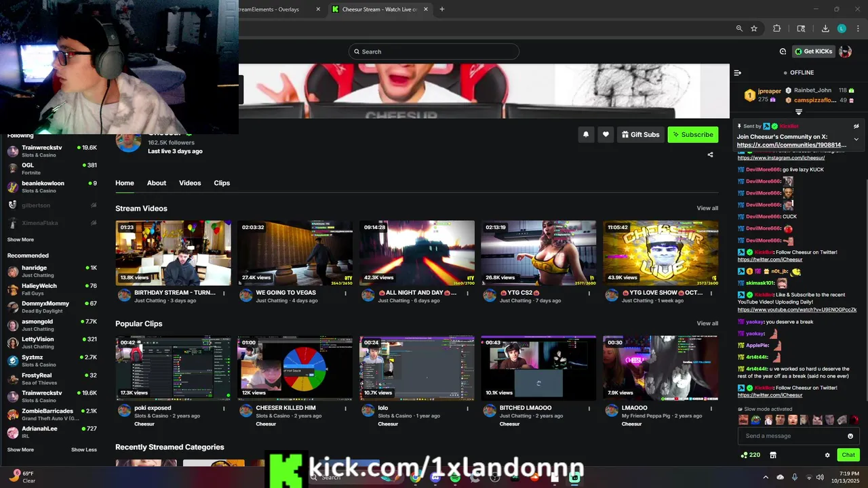Screen dimensions: 868x488
Task: Open browser extensions puzzle icon
Action: 777,28
